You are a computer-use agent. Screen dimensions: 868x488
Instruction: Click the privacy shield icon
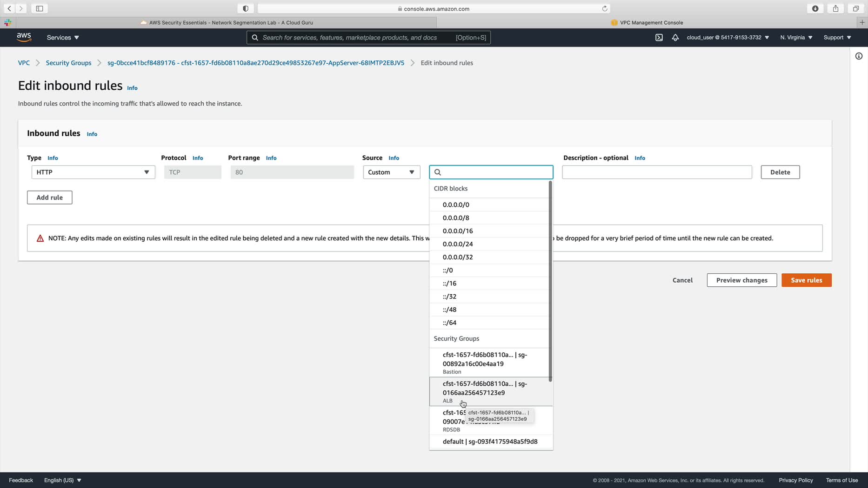pos(246,8)
